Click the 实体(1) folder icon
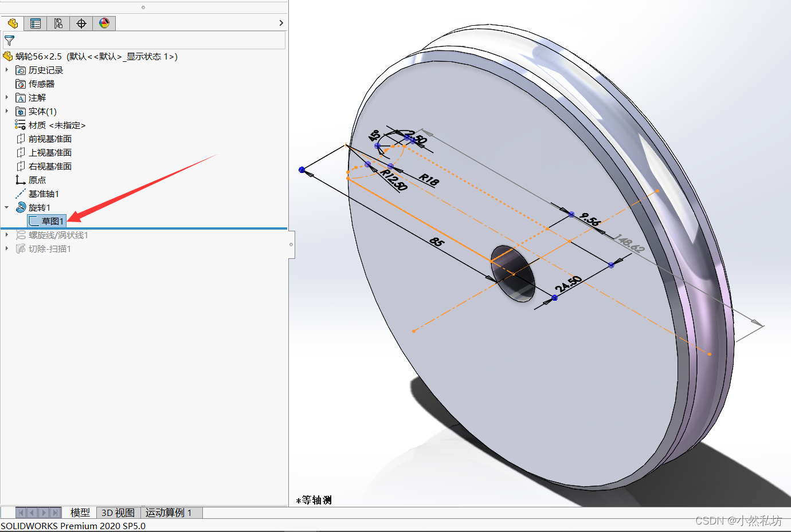This screenshot has width=791, height=532. [21, 111]
